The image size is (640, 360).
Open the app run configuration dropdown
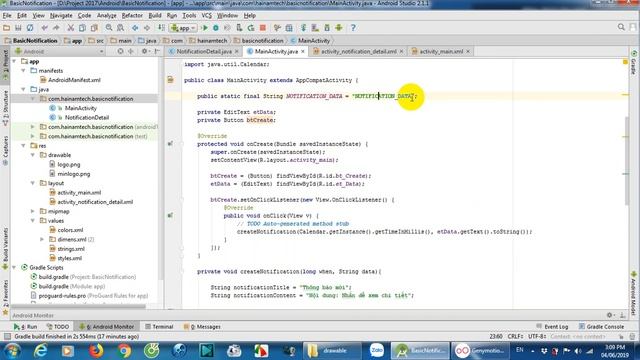[184, 28]
